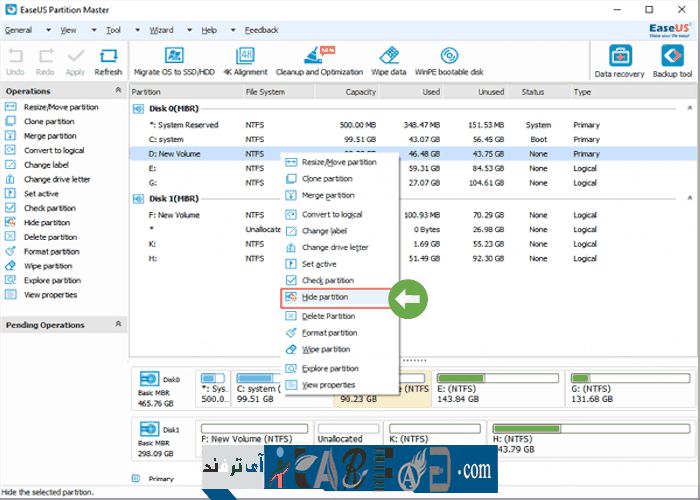Select Format partition from context menu

point(328,332)
